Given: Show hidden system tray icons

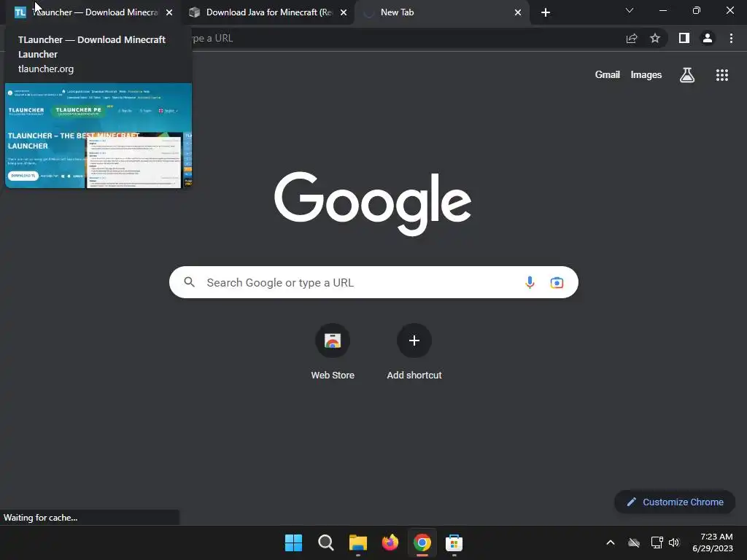Looking at the screenshot, I should click(611, 542).
